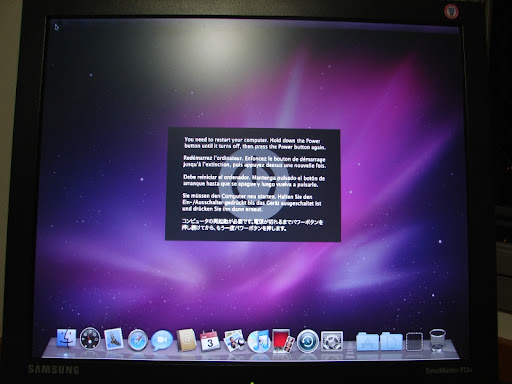Click the Spanish "Debe reiniciar el ordenador" message
The width and height of the screenshot is (512, 384).
pyautogui.click(x=254, y=181)
